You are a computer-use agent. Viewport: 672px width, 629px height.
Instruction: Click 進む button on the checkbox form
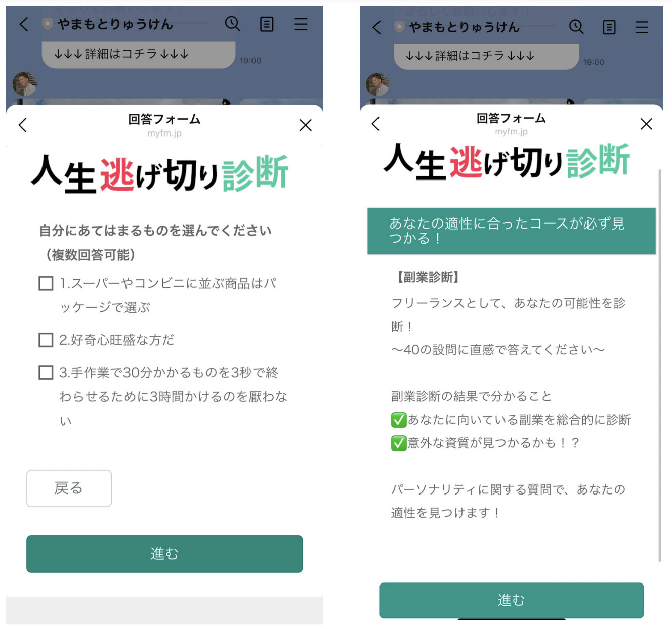[x=164, y=554]
